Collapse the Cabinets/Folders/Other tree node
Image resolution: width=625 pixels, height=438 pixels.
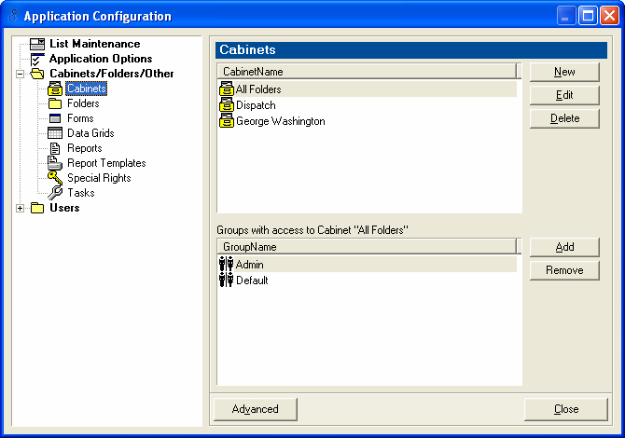[x=20, y=74]
